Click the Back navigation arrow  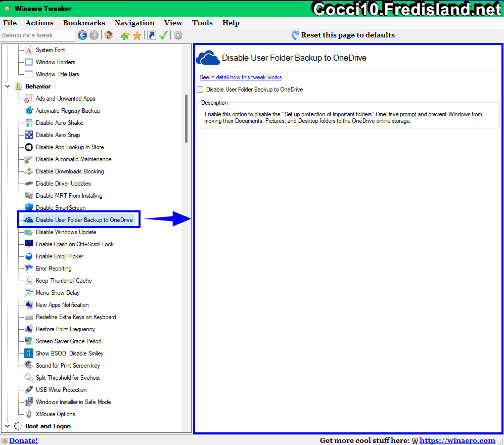(82, 35)
